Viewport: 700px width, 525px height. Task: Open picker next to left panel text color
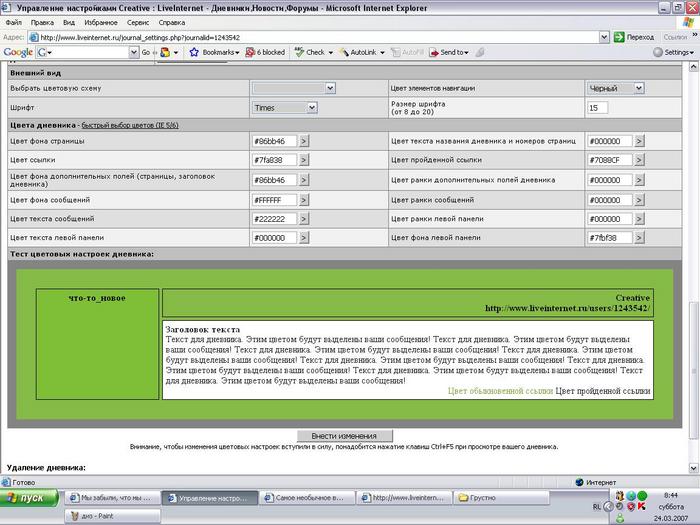click(304, 238)
